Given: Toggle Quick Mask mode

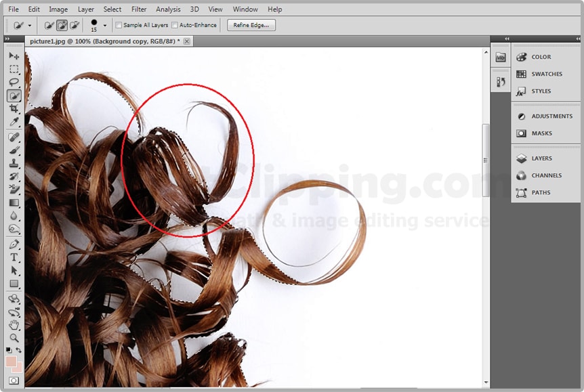Looking at the screenshot, I should click(x=14, y=380).
